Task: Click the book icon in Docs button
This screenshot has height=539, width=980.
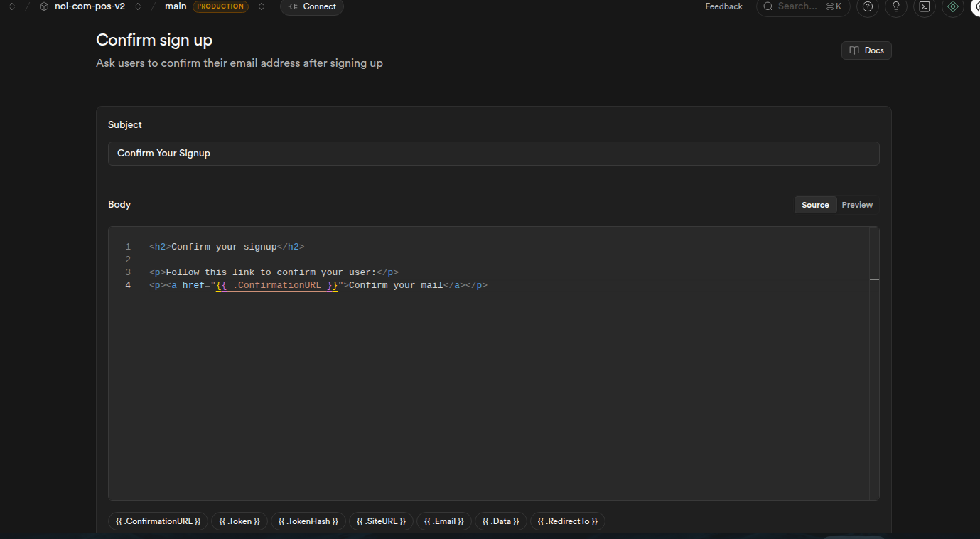Action: point(854,50)
